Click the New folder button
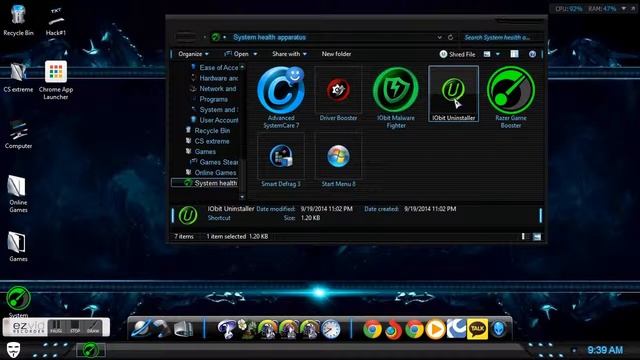The height and width of the screenshot is (360, 640). tap(336, 54)
